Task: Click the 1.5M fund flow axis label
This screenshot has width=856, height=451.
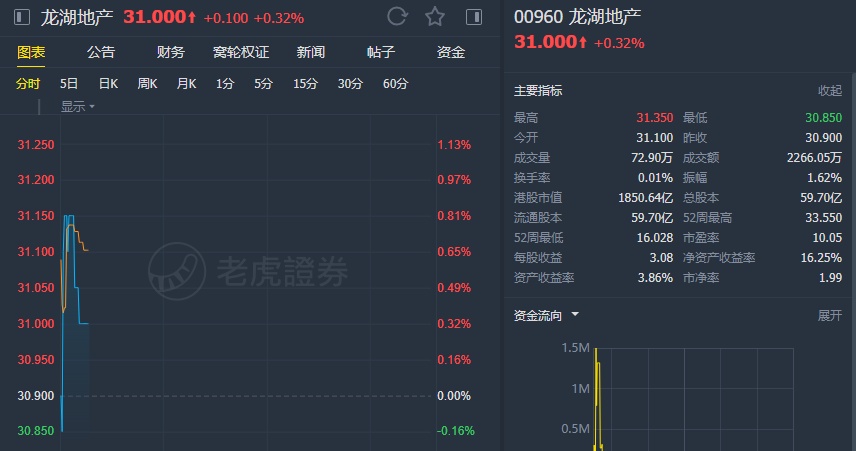Action: click(x=575, y=348)
